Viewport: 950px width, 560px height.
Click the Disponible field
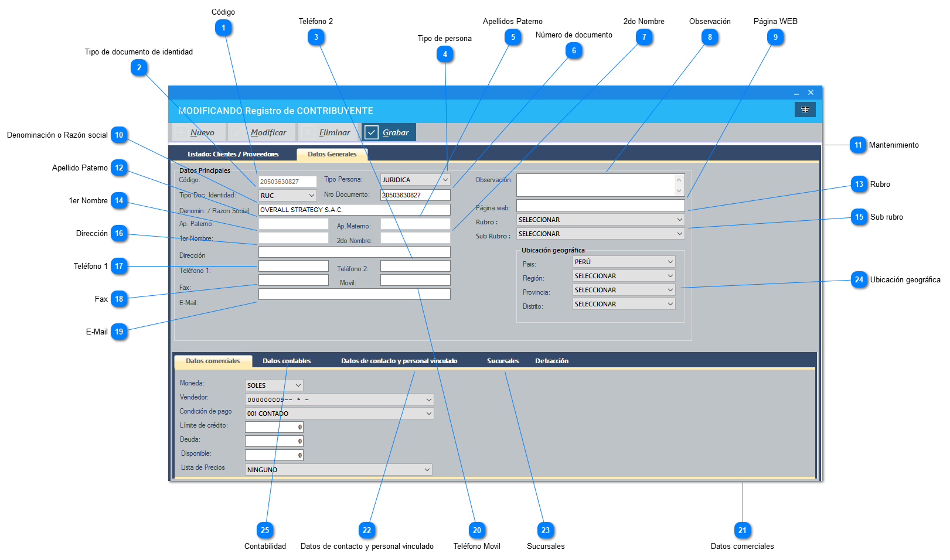pos(274,455)
